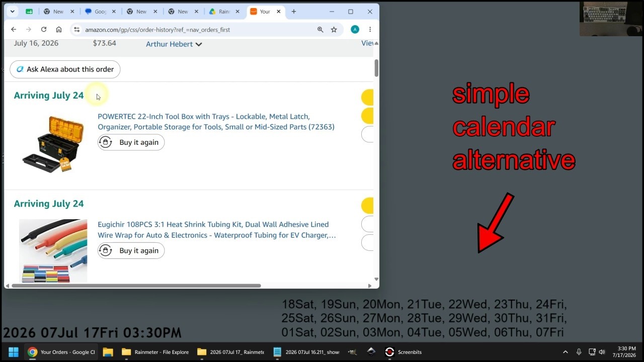Bookmark this page with the star icon
Image resolution: width=644 pixels, height=362 pixels.
pyautogui.click(x=334, y=30)
